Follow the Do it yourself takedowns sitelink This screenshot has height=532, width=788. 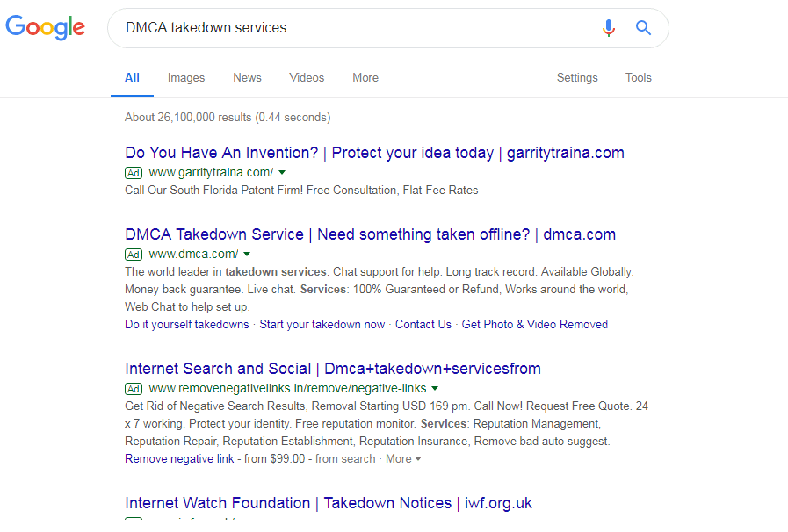[186, 324]
